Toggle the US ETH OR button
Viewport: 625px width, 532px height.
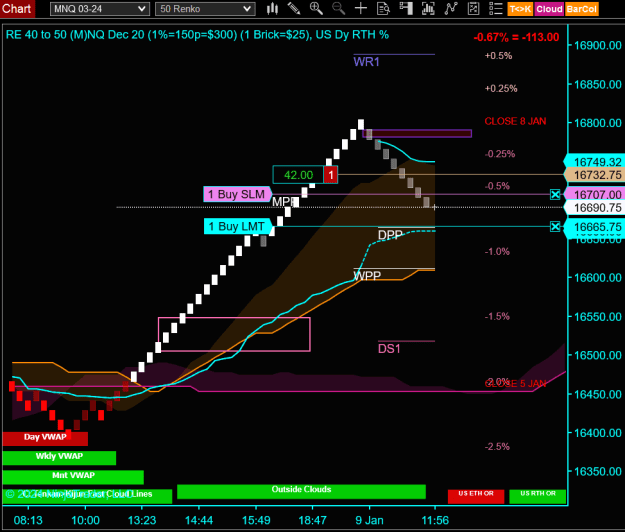[476, 496]
